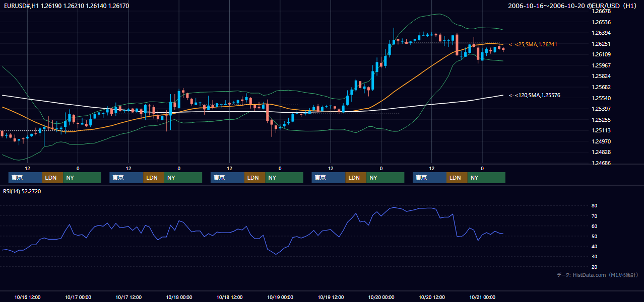644x302 pixels.
Task: Select the 10/17 00:00 time axis label
Action: [78, 297]
